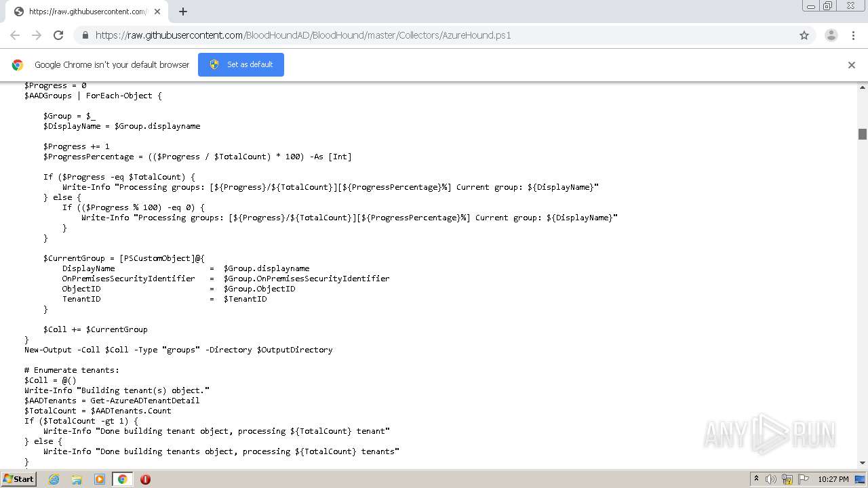
Task: Click the network tray icon
Action: point(787,479)
